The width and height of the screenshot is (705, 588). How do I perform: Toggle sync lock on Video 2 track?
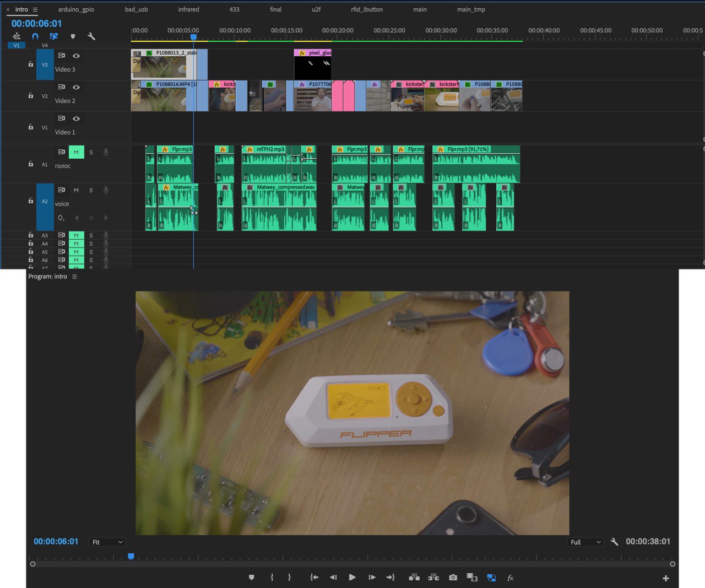coord(61,87)
